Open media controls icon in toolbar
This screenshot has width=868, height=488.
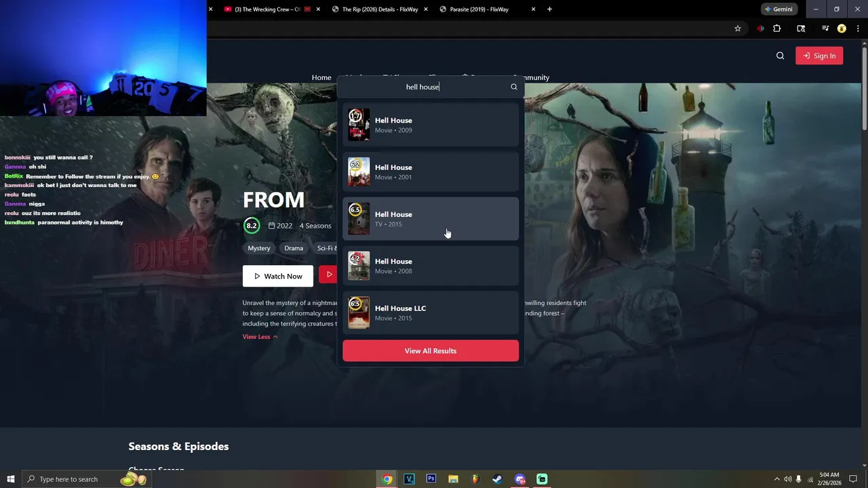click(x=825, y=28)
